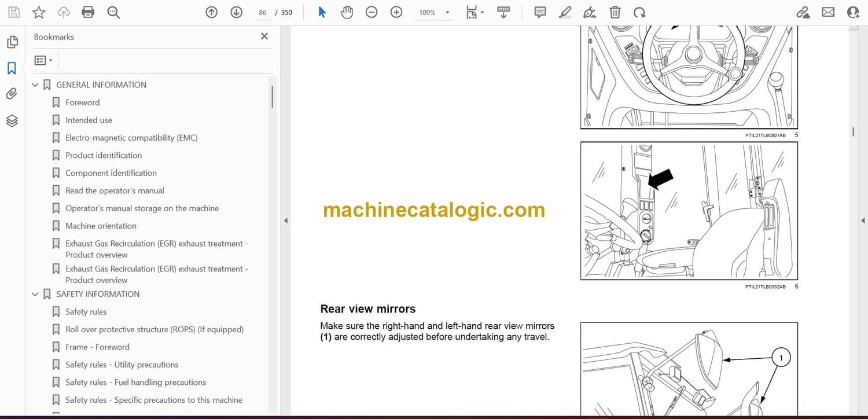Open the bookmarks options menu

43,60
